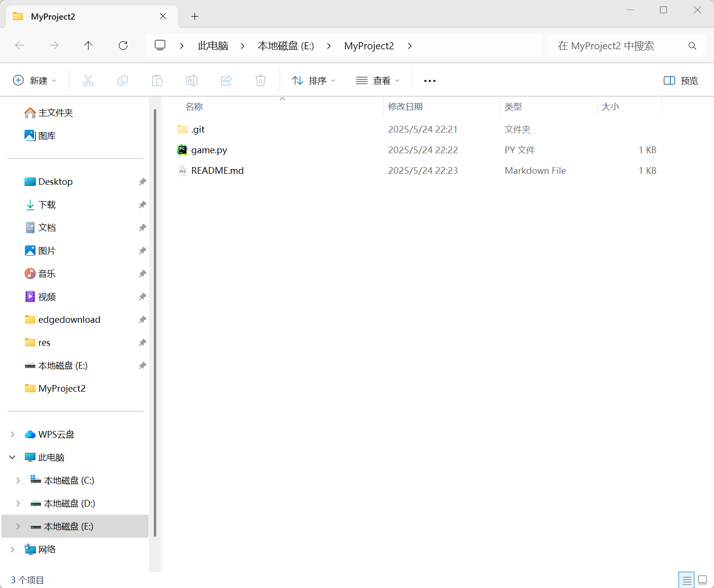Sort by 类型 column header
This screenshot has height=588, width=714.
click(513, 107)
